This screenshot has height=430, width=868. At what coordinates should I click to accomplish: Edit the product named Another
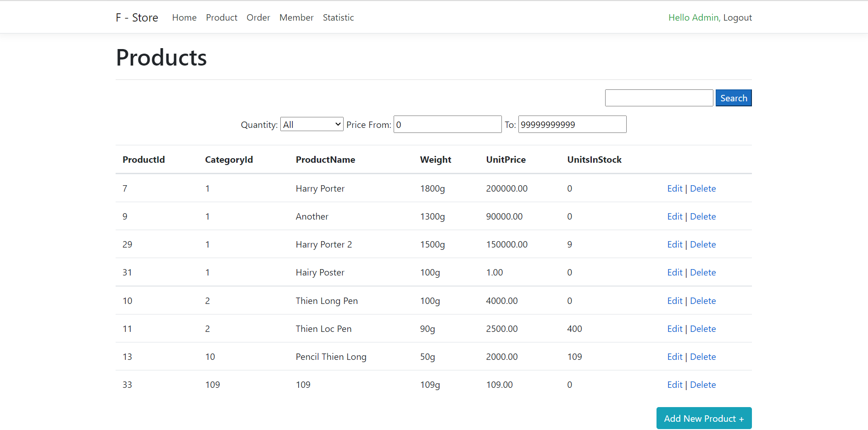tap(674, 216)
